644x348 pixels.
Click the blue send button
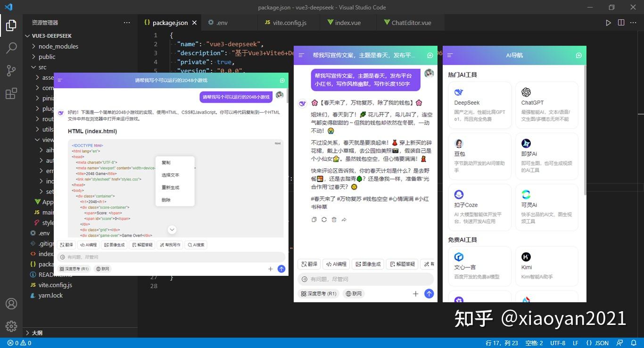[429, 293]
